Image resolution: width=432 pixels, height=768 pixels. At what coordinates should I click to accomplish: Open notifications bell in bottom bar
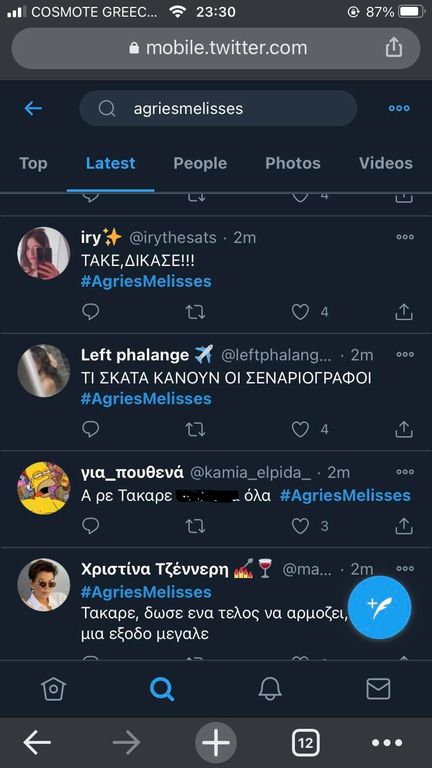270,689
